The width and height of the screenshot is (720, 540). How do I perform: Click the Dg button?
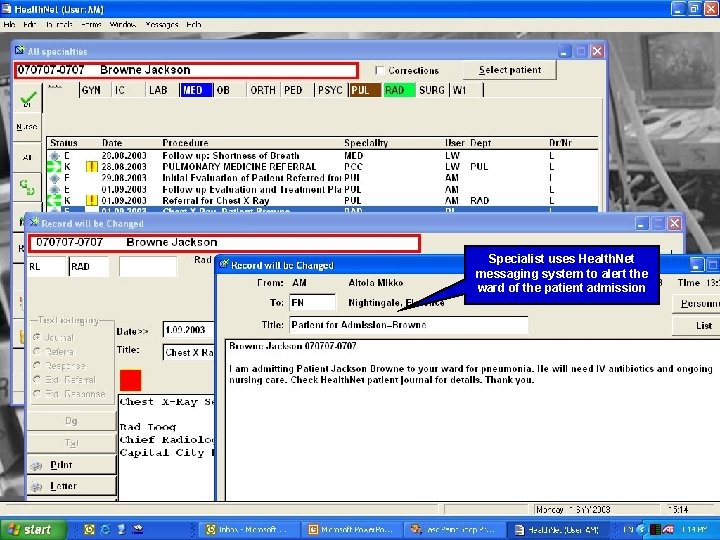71,421
